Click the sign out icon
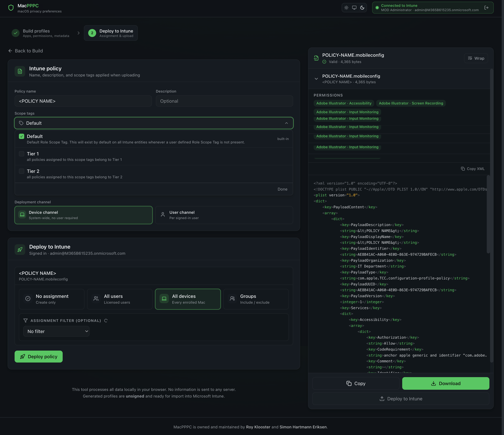This screenshot has height=435, width=504. click(486, 7)
